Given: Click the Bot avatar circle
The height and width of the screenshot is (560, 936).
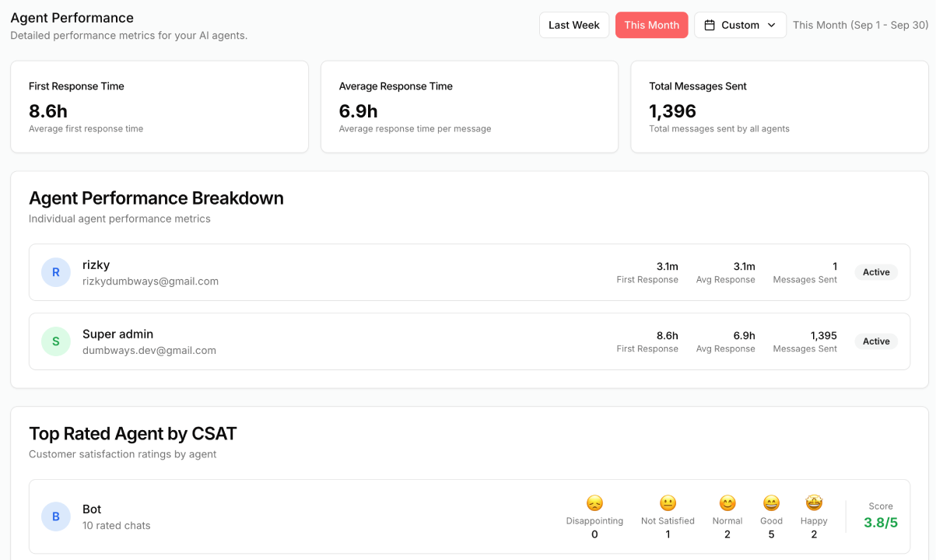Looking at the screenshot, I should [55, 516].
